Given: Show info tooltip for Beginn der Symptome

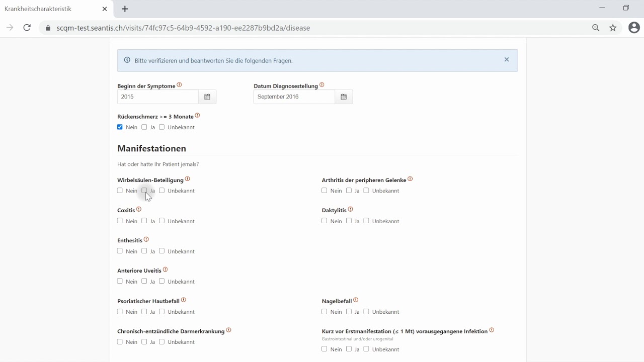Looking at the screenshot, I should pos(180,85).
